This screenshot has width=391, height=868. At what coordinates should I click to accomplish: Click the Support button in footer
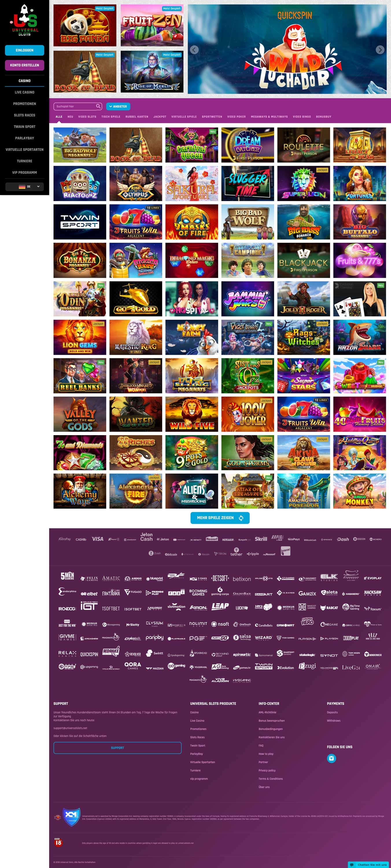117,748
